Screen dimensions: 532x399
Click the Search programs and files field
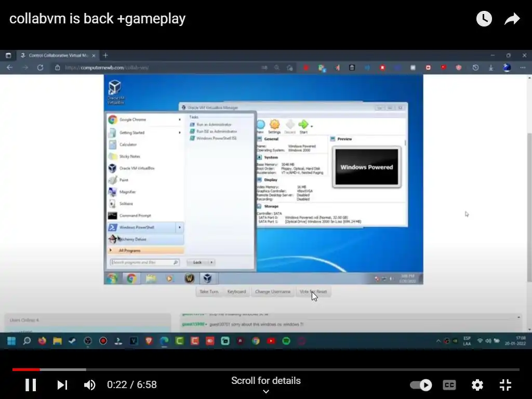[145, 262]
